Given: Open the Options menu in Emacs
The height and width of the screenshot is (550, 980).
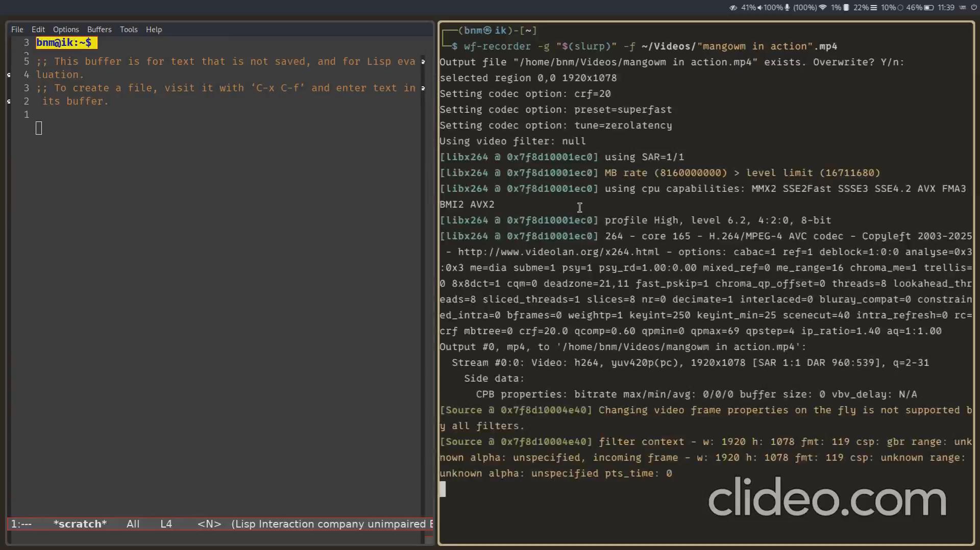Looking at the screenshot, I should coord(66,30).
